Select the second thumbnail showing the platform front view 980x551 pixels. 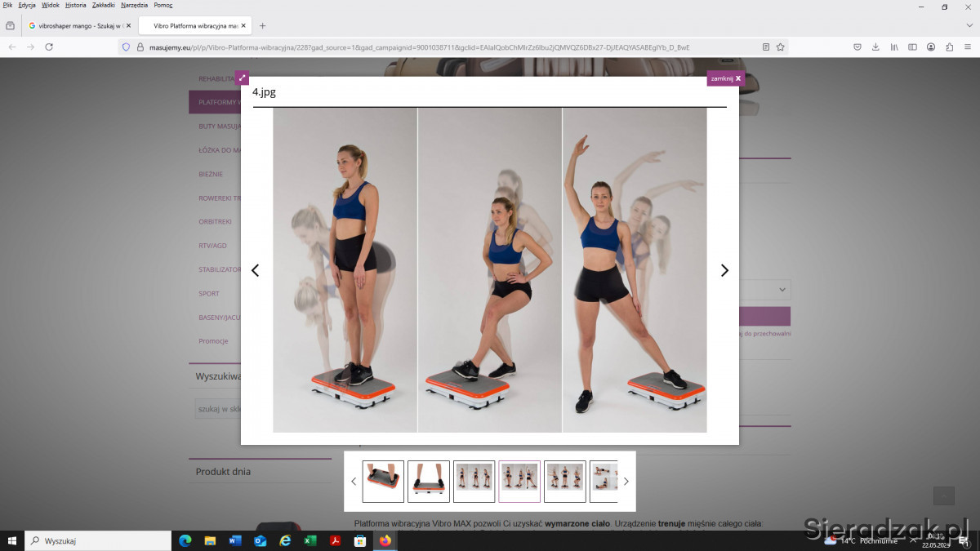click(x=429, y=481)
